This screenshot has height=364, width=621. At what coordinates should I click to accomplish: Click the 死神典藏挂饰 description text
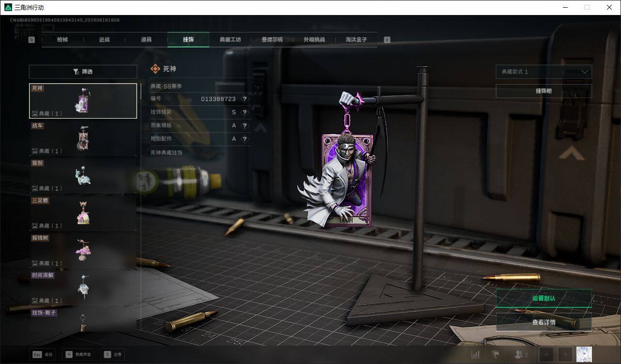pos(166,152)
